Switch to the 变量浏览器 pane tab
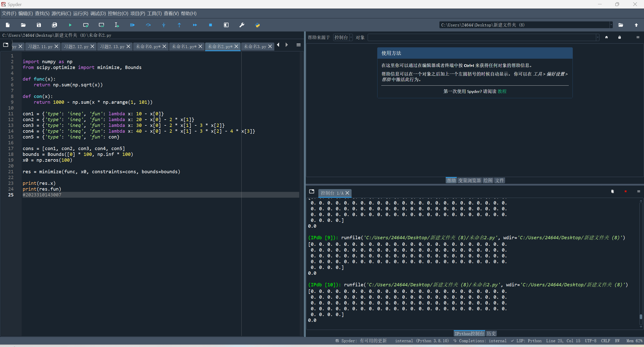The width and height of the screenshot is (644, 347). click(469, 180)
